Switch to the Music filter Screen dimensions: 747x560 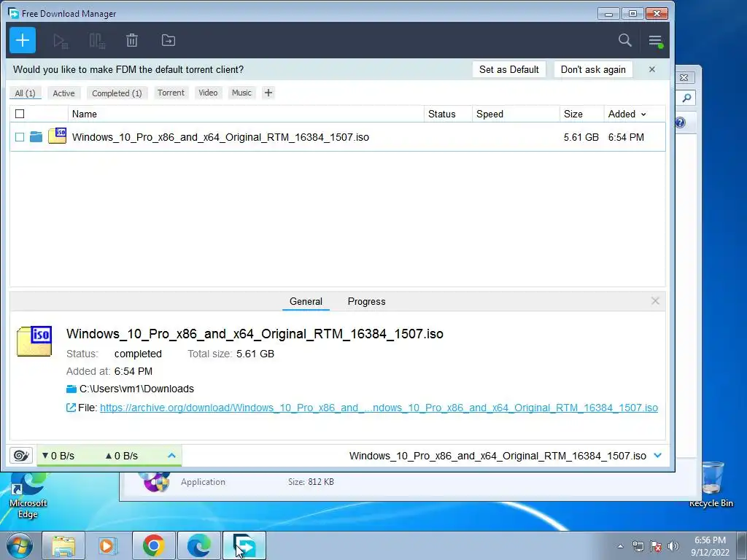(241, 93)
